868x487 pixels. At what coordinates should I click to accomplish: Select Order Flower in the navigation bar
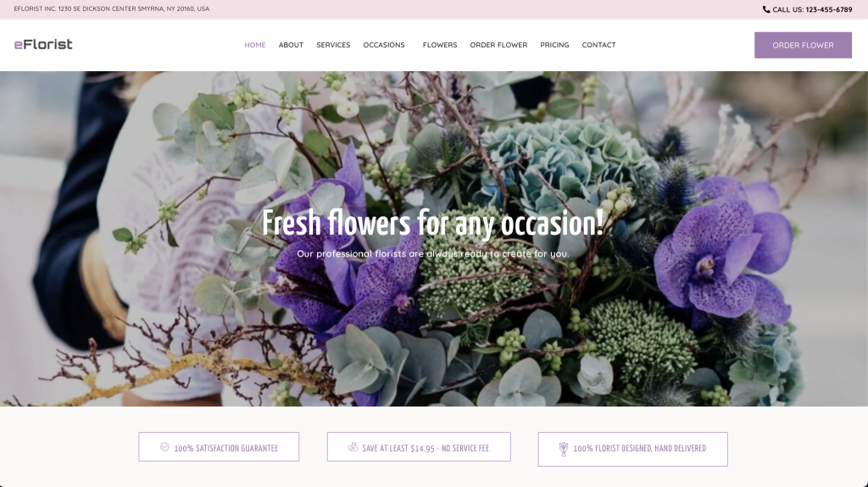point(498,45)
